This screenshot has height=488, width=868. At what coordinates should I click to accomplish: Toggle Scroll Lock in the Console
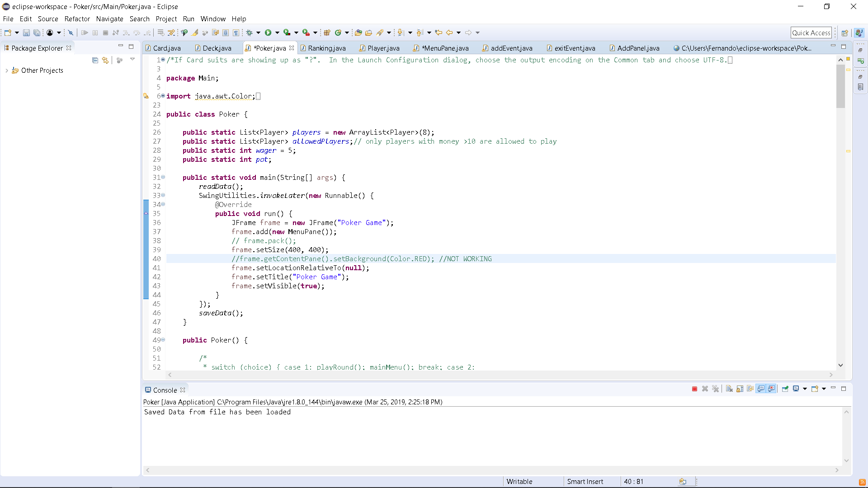(740, 389)
